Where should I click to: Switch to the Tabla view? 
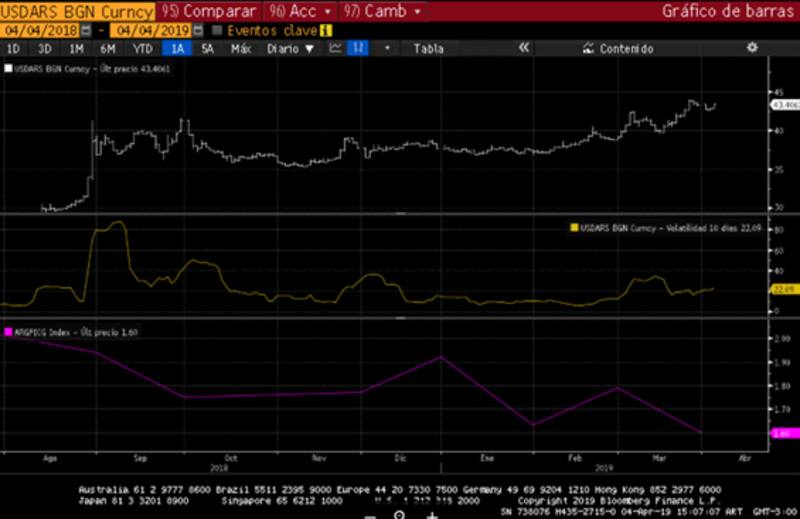point(429,48)
